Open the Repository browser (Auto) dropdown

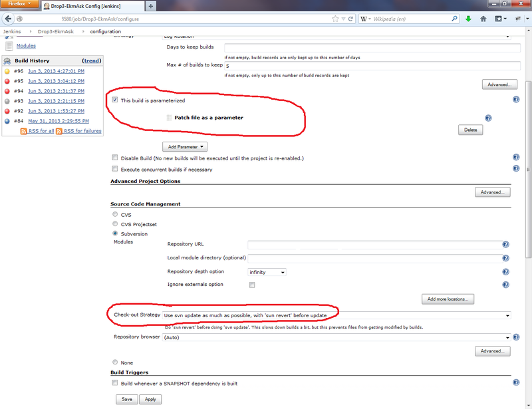click(x=336, y=337)
